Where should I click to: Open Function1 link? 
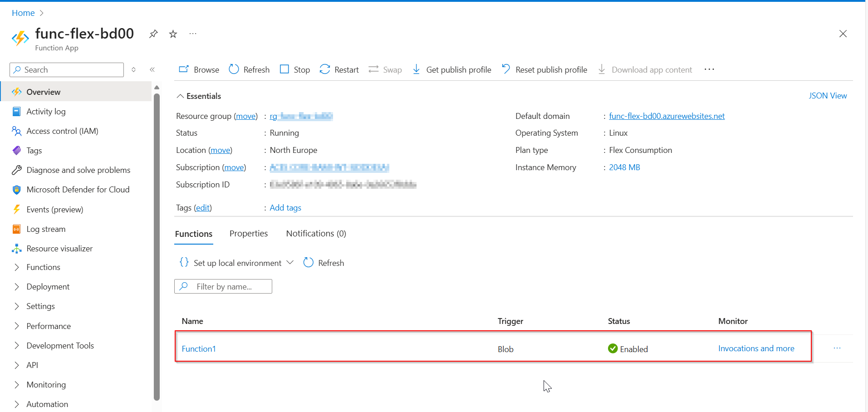click(x=199, y=348)
